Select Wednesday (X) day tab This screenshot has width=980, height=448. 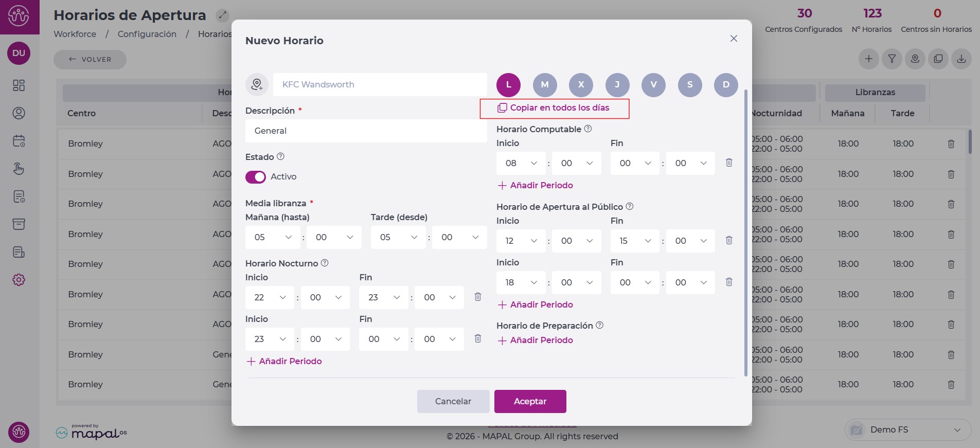click(x=581, y=85)
